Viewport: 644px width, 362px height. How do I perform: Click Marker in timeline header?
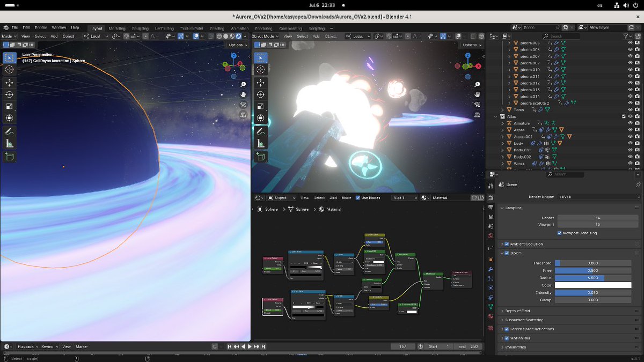pos(82,347)
